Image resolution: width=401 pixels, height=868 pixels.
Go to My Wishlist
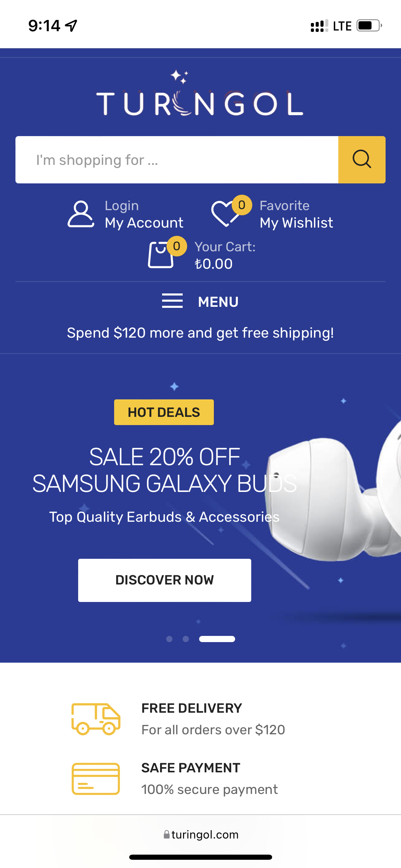click(x=296, y=223)
